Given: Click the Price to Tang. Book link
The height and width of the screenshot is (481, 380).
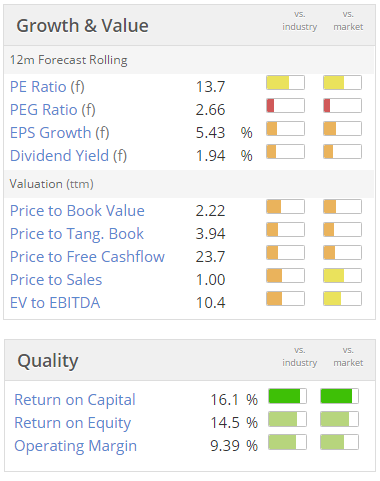Looking at the screenshot, I should tap(77, 234).
